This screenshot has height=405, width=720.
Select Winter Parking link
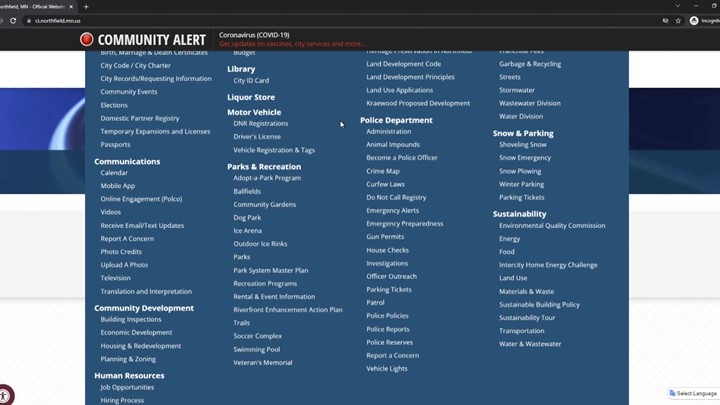pos(522,184)
